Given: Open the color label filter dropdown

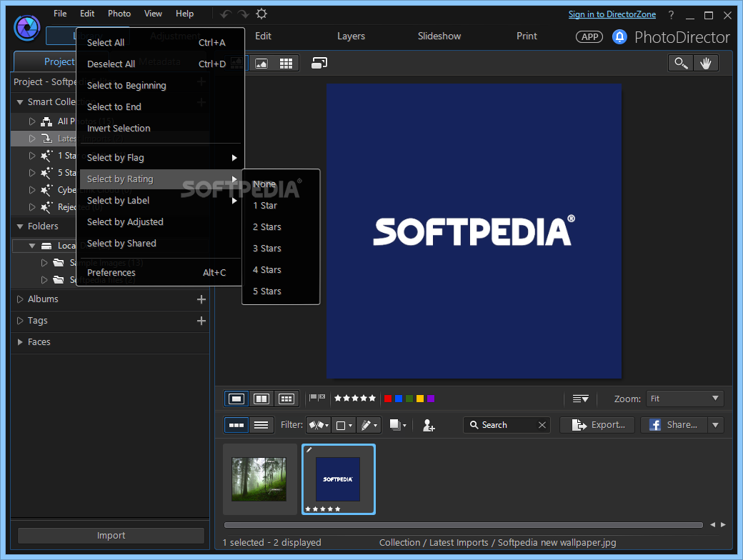Looking at the screenshot, I should [344, 426].
